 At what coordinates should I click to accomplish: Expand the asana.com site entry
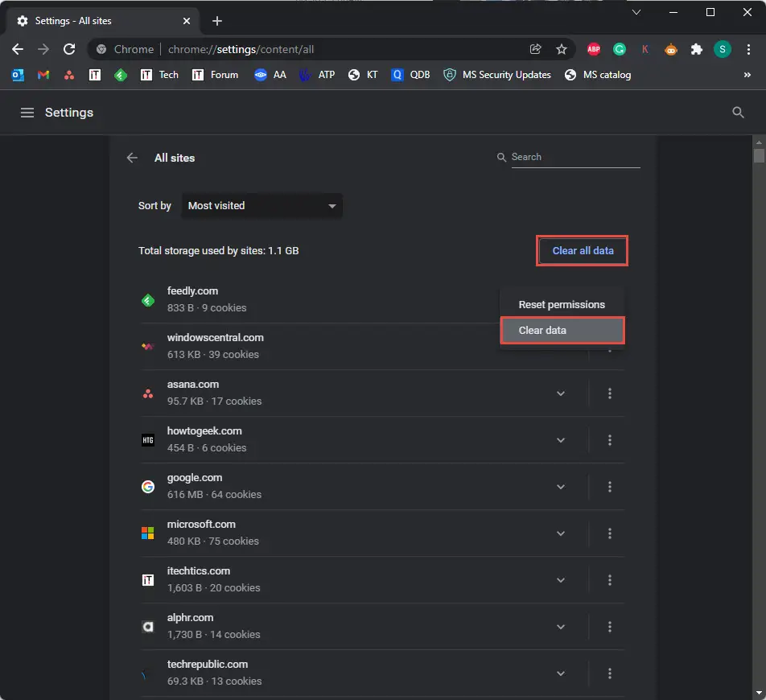(561, 393)
